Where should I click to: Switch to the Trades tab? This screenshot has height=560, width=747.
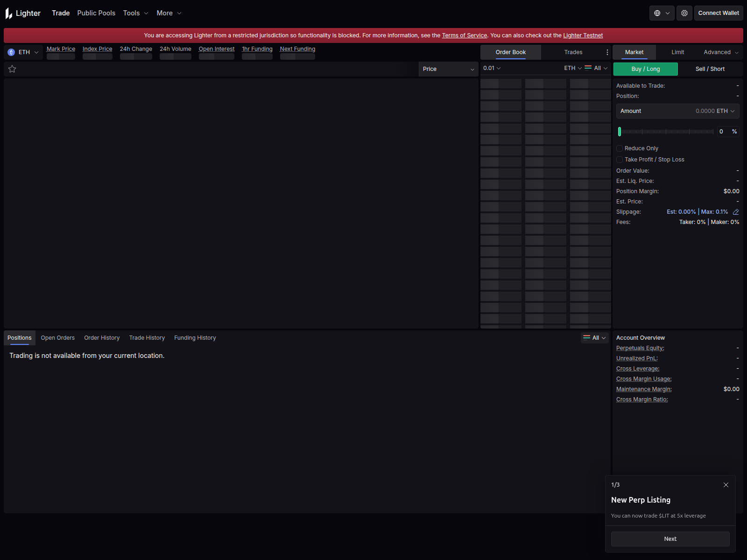(x=573, y=52)
